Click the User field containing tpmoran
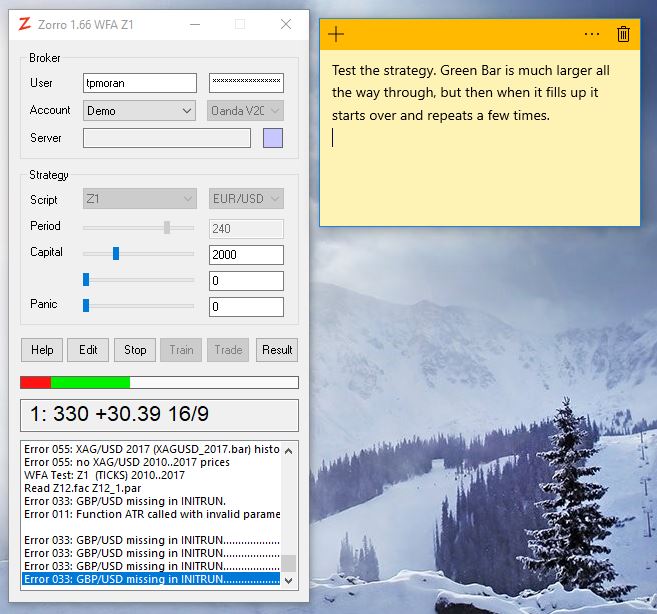The height and width of the screenshot is (614, 657). pyautogui.click(x=140, y=83)
